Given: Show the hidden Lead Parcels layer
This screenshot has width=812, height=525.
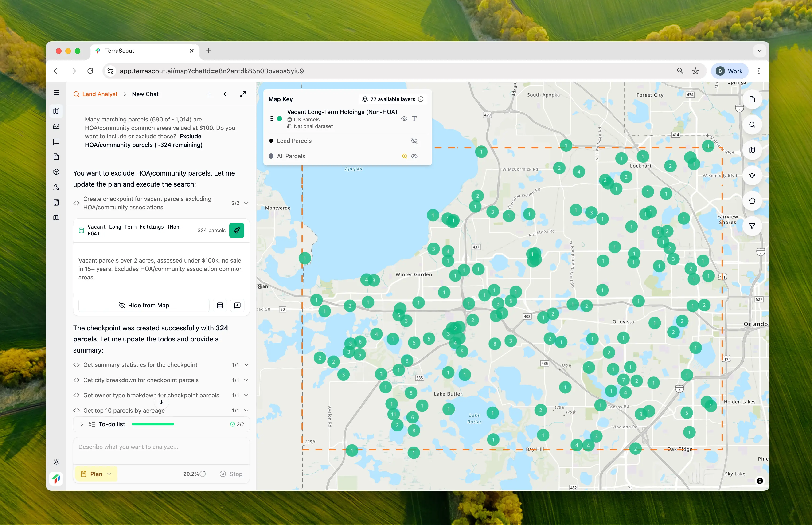Looking at the screenshot, I should (x=414, y=141).
